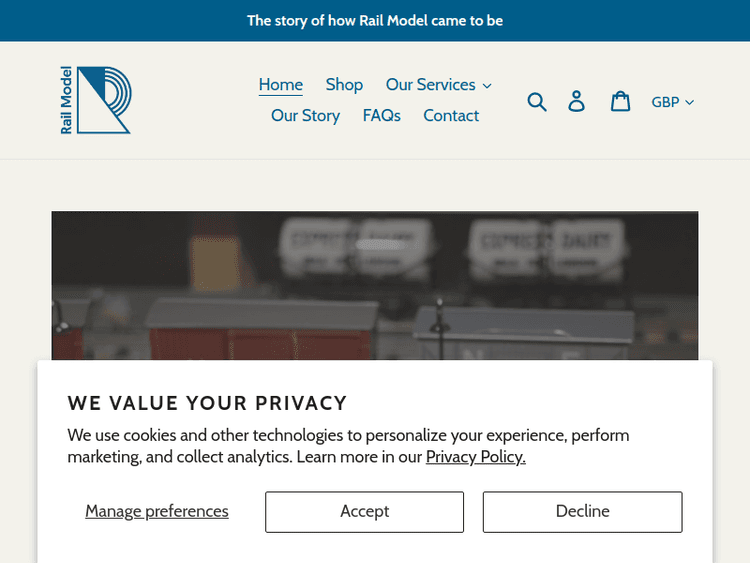Follow the Privacy Policy link
The height and width of the screenshot is (563, 750).
(476, 457)
